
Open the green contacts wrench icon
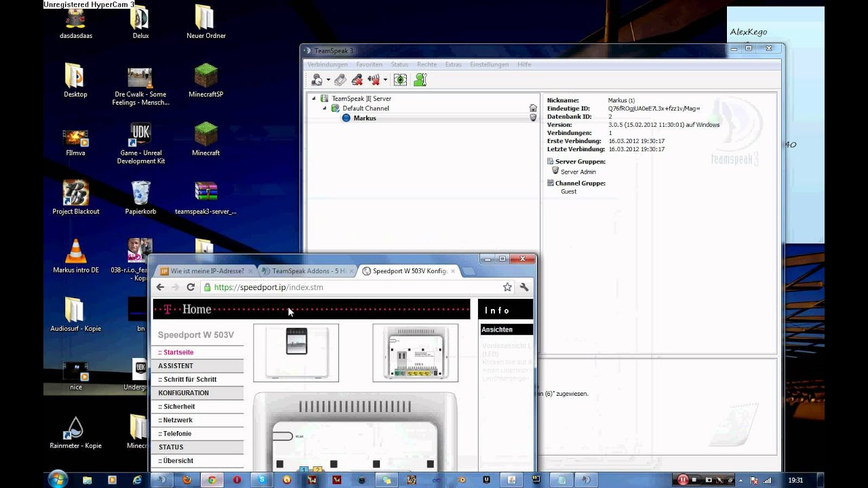[x=420, y=80]
